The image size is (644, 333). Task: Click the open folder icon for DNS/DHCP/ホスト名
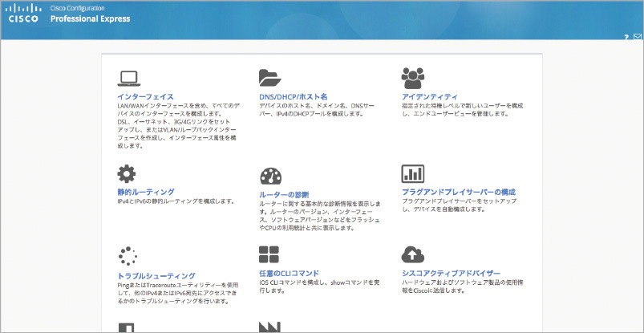tap(269, 78)
